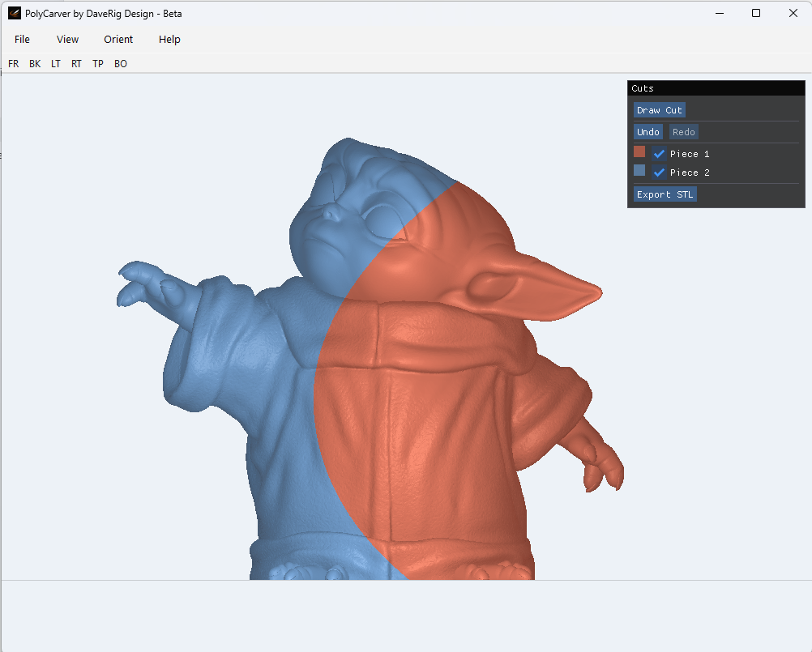Switch to right view with RT

tap(76, 64)
